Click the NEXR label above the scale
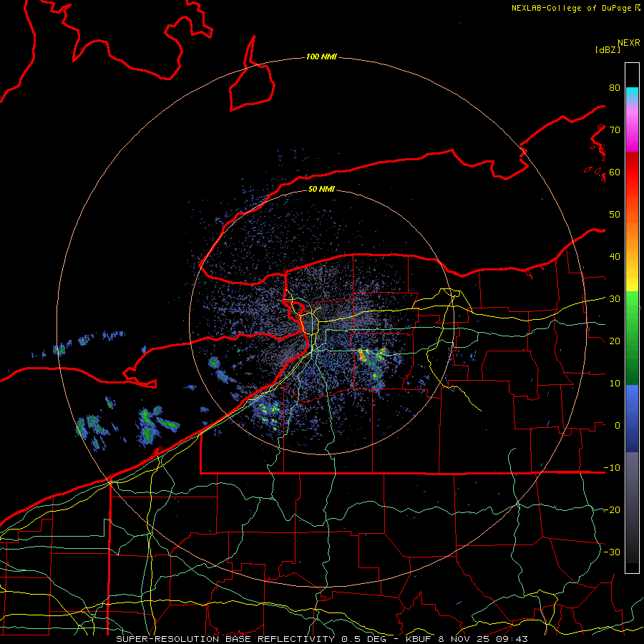644x644 pixels. pos(629,43)
